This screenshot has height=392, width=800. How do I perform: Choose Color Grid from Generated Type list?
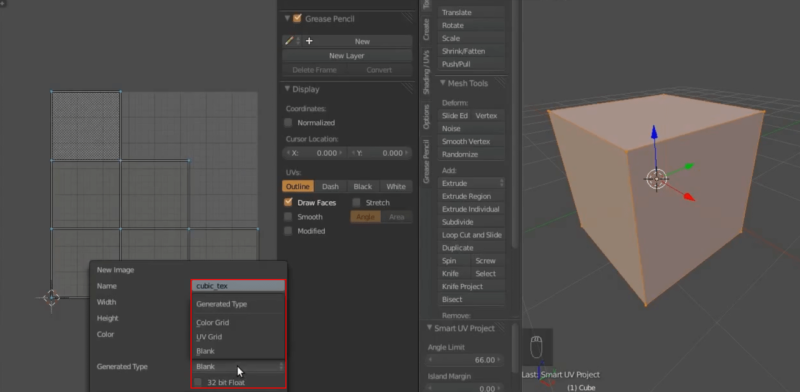[x=212, y=323]
